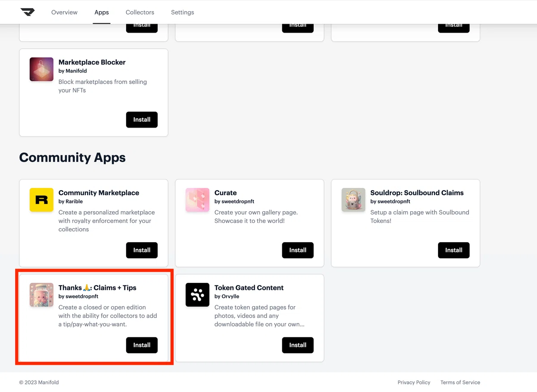Click the Token Gated Content icon
The image size is (537, 392).
(197, 295)
